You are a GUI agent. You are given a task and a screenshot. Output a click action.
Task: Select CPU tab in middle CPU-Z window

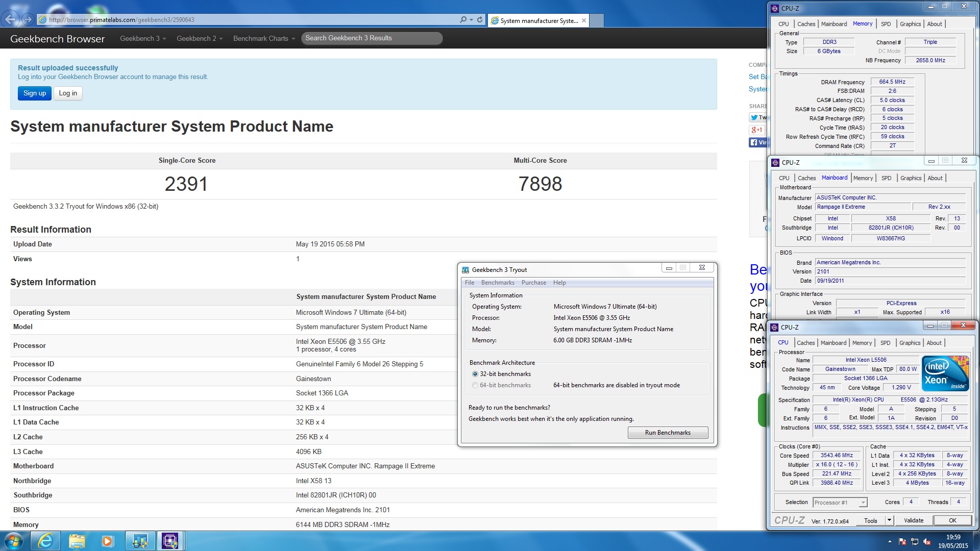click(784, 178)
